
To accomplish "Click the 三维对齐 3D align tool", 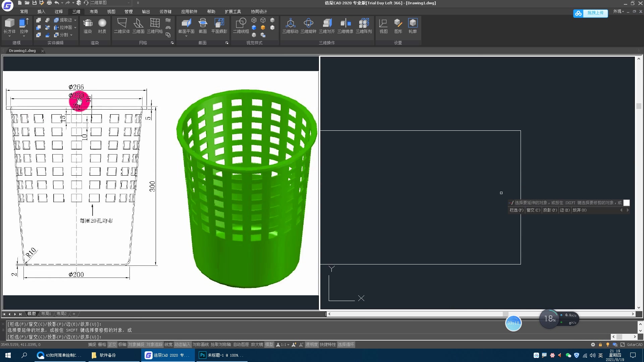I will click(327, 26).
